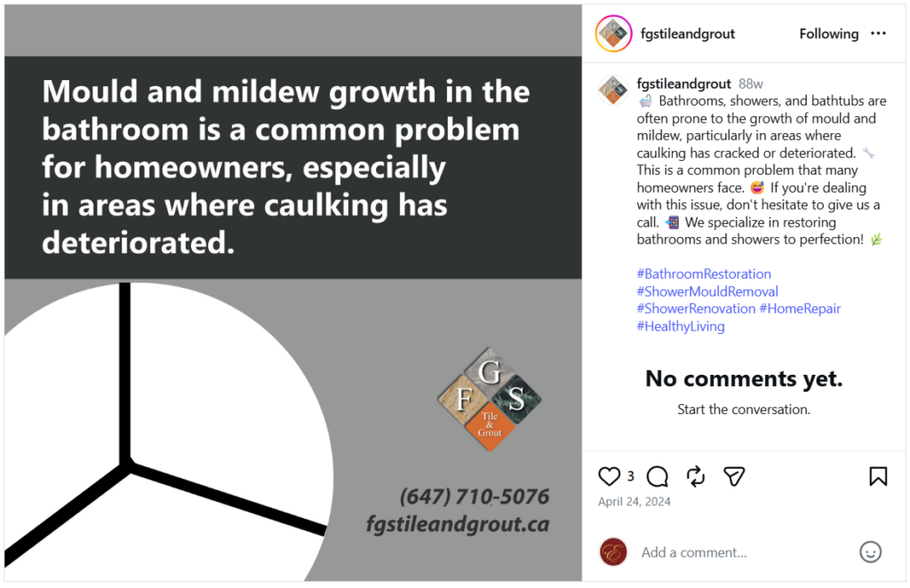Click the April 24, 2024 post date
The image size is (910, 588).
click(x=635, y=502)
